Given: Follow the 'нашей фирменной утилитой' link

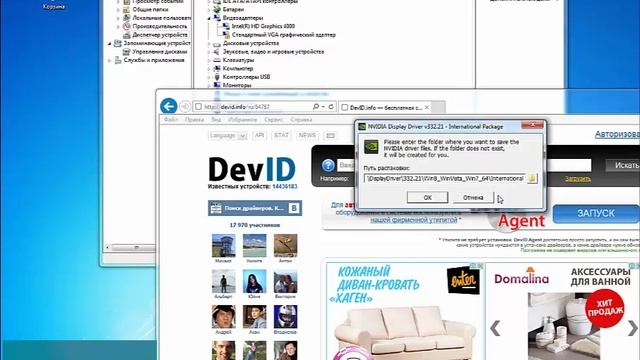Looking at the screenshot, I should 413,220.
